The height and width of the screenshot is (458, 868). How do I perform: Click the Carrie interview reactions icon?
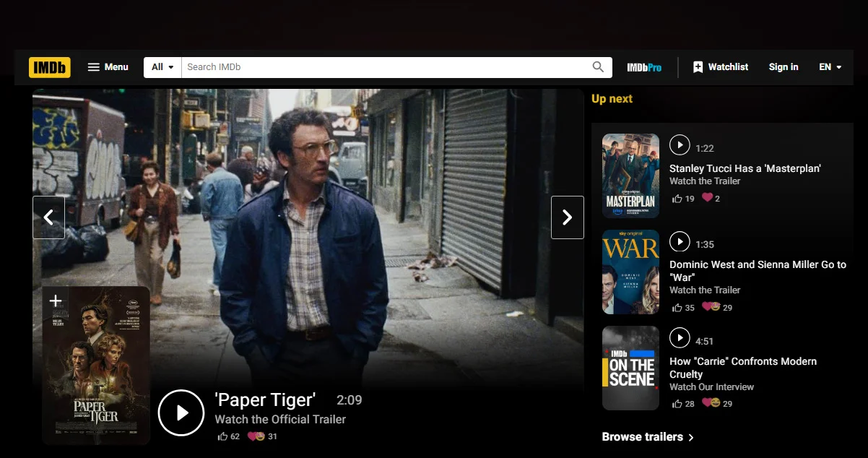click(711, 403)
